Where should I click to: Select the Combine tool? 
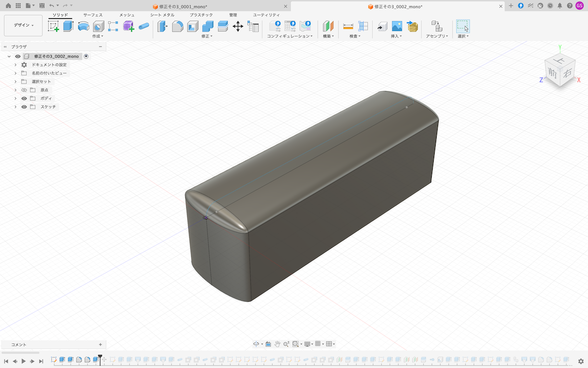click(x=208, y=26)
